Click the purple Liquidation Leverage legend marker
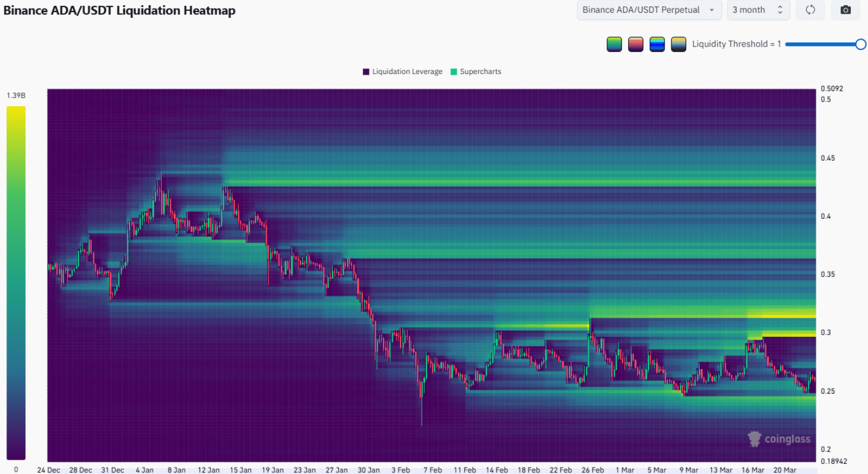Image resolution: width=868 pixels, height=474 pixels. 366,72
